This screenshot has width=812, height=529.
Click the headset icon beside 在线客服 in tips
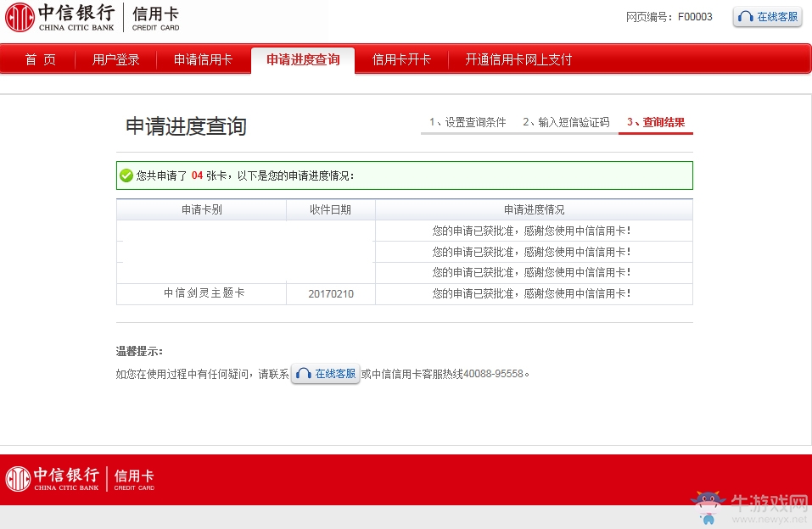pyautogui.click(x=304, y=373)
